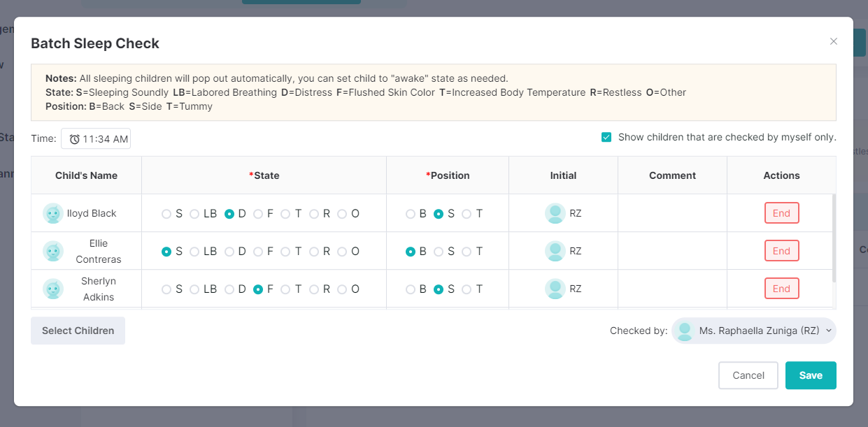868x427 pixels.
Task: Cancel the batch sleep check
Action: point(748,375)
